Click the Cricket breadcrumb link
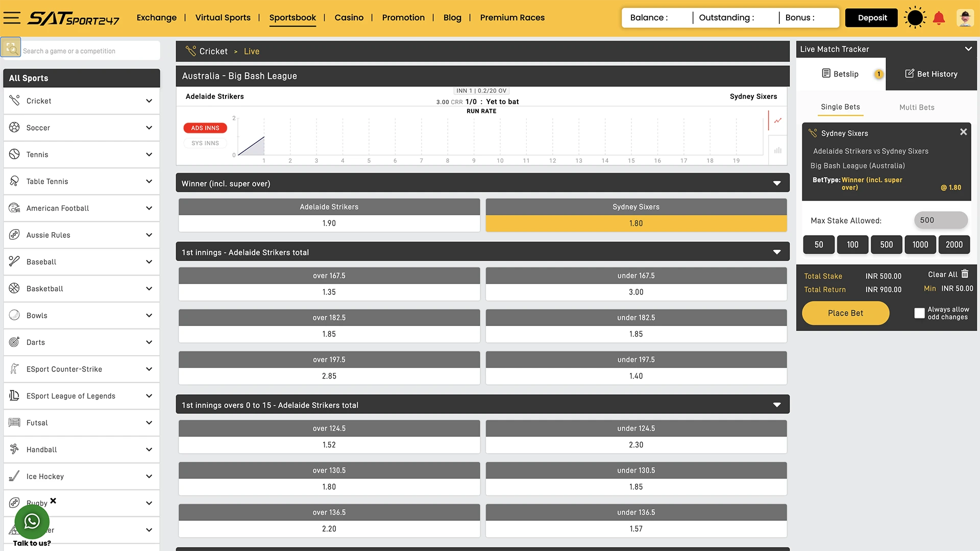This screenshot has height=551, width=980. (x=213, y=52)
